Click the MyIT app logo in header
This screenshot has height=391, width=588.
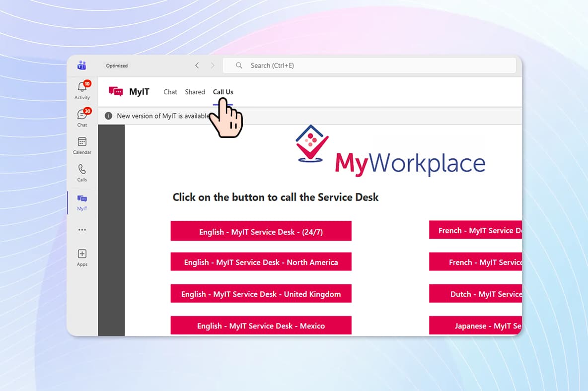coord(116,91)
